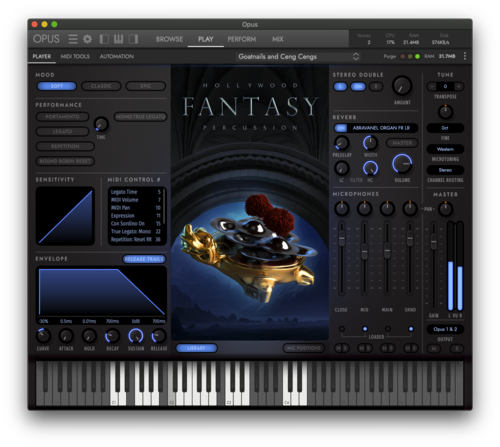Open the MIDI Tools sub-tab
This screenshot has height=447, width=500.
pyautogui.click(x=75, y=56)
